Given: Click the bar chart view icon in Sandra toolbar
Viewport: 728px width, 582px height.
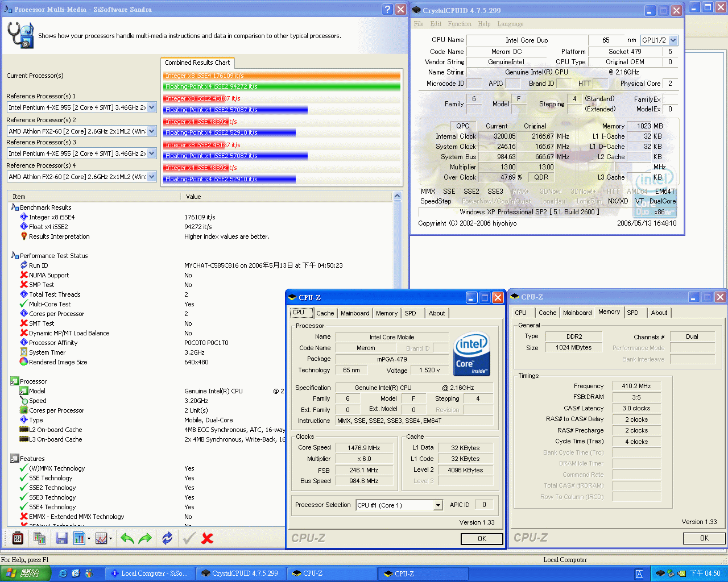Looking at the screenshot, I should click(x=78, y=538).
